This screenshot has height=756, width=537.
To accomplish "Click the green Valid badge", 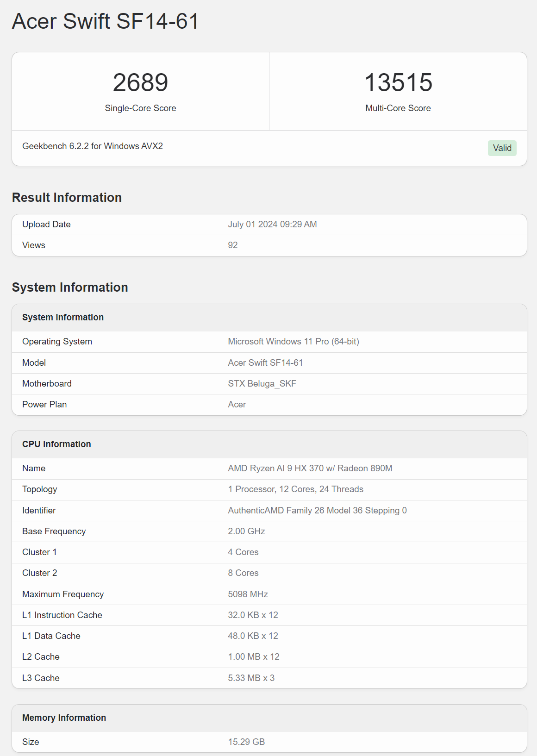I will pos(502,148).
